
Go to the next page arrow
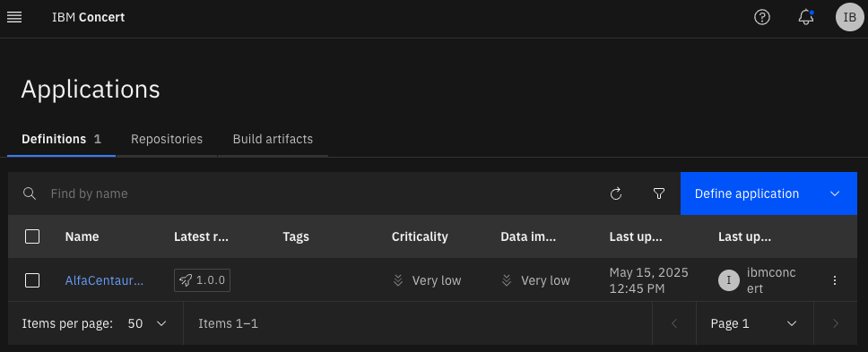tap(836, 323)
